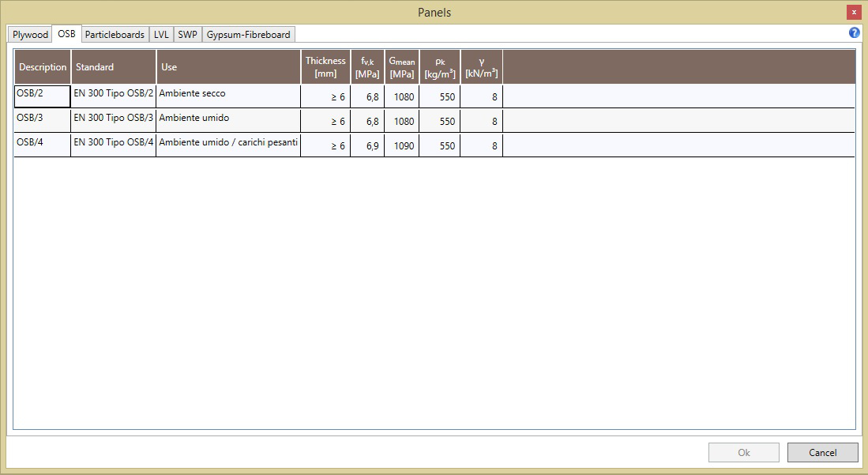Select the OSB/2 description cell
Screen dimensions: 868x475
click(x=43, y=96)
